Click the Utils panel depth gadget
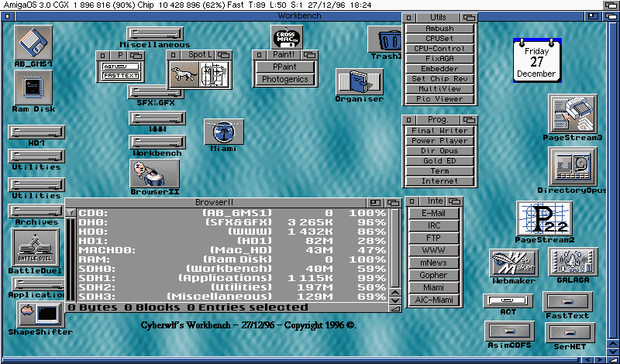Screen dimensions: 620x364 (x=470, y=17)
